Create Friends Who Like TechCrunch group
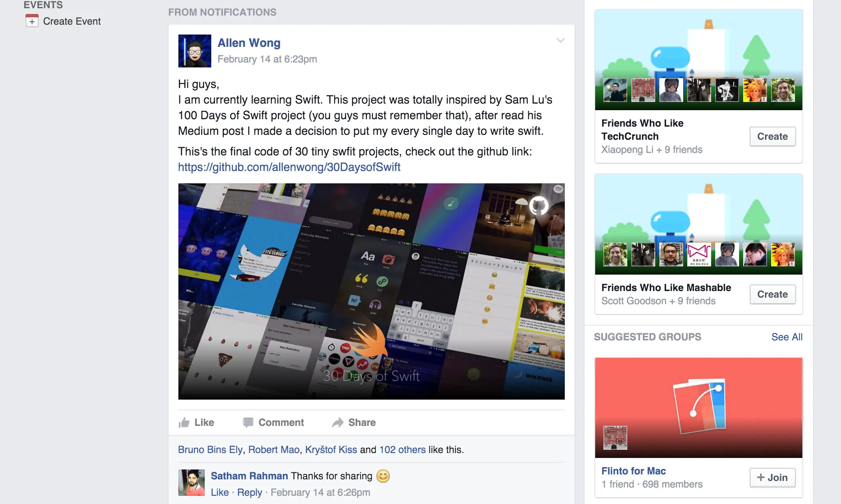Screen dimensions: 841x504 tap(772, 136)
